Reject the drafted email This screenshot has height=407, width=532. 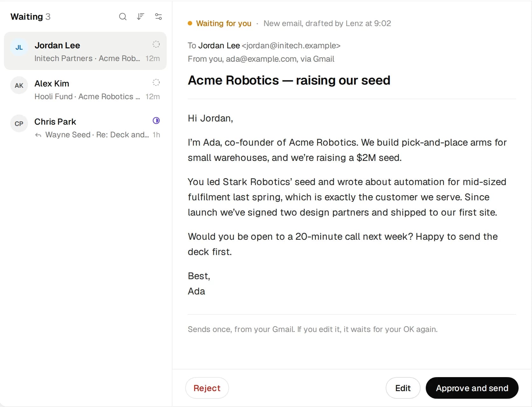(207, 388)
